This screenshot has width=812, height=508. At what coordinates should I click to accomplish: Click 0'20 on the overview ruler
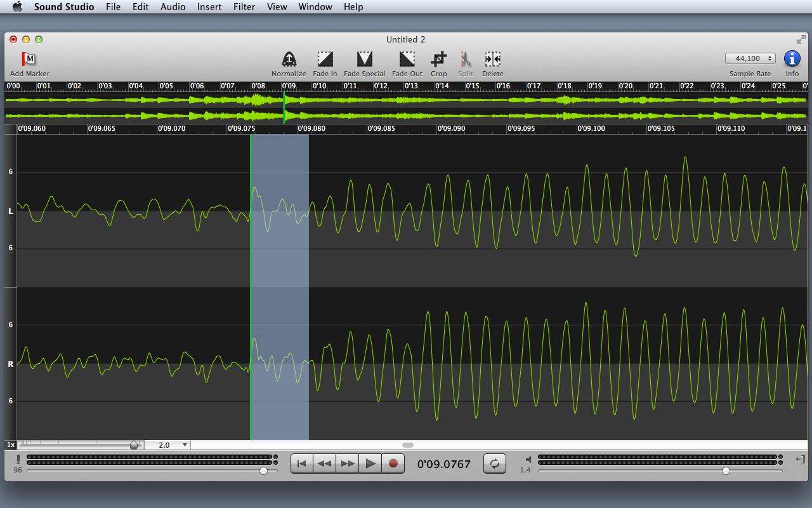626,86
